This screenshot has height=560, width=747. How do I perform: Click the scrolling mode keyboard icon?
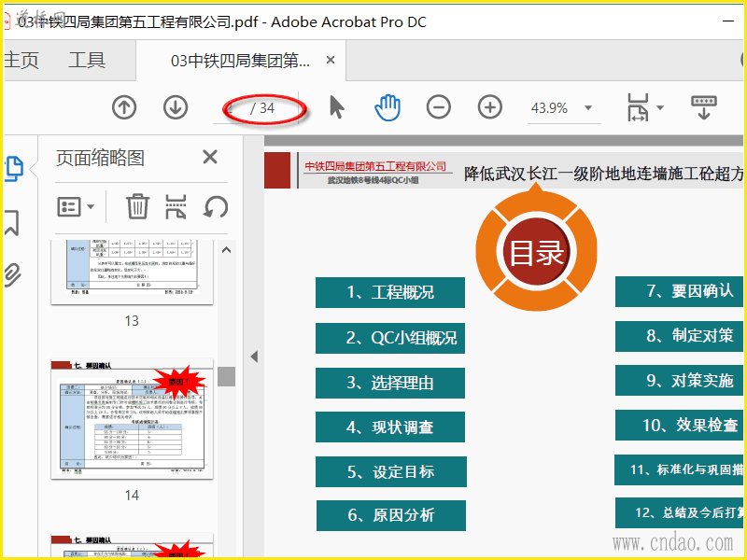click(704, 107)
